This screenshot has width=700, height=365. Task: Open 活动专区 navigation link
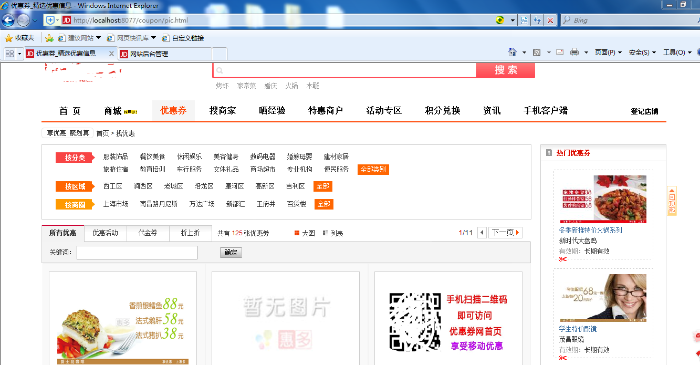(x=384, y=111)
